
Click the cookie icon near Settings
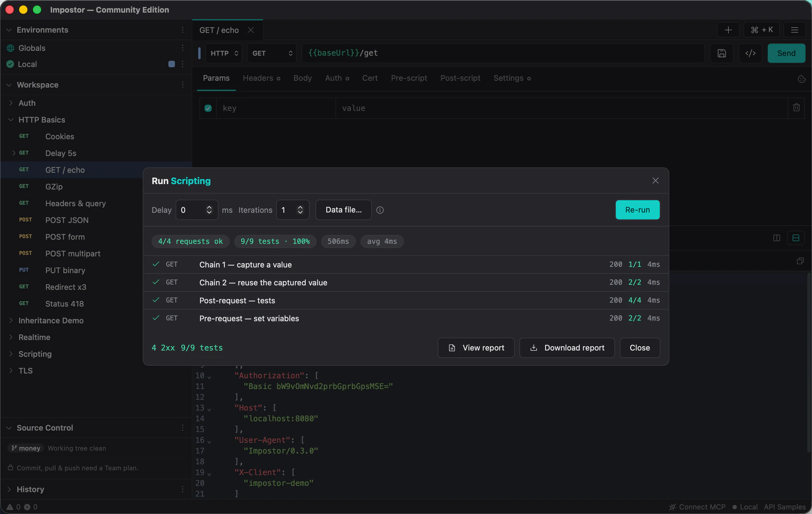tap(801, 79)
